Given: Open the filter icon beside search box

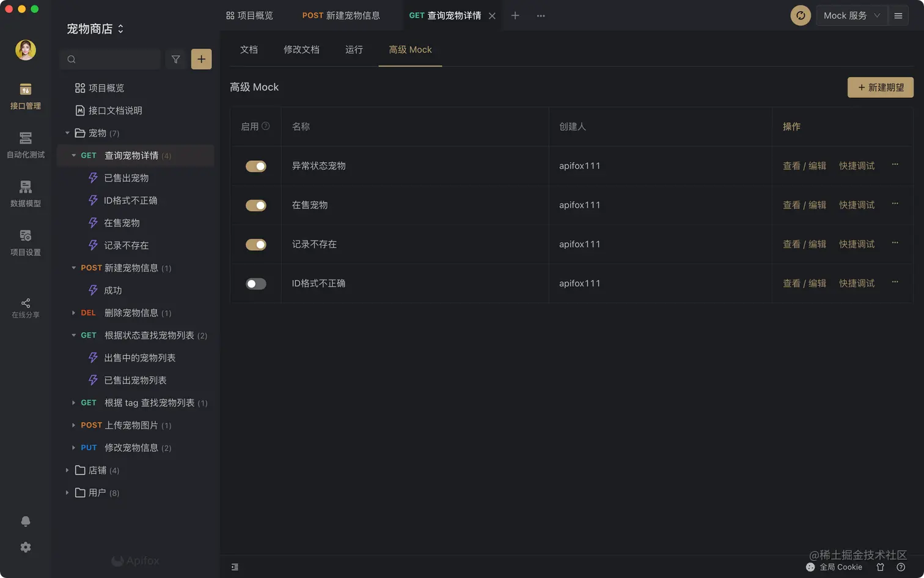Looking at the screenshot, I should (175, 59).
